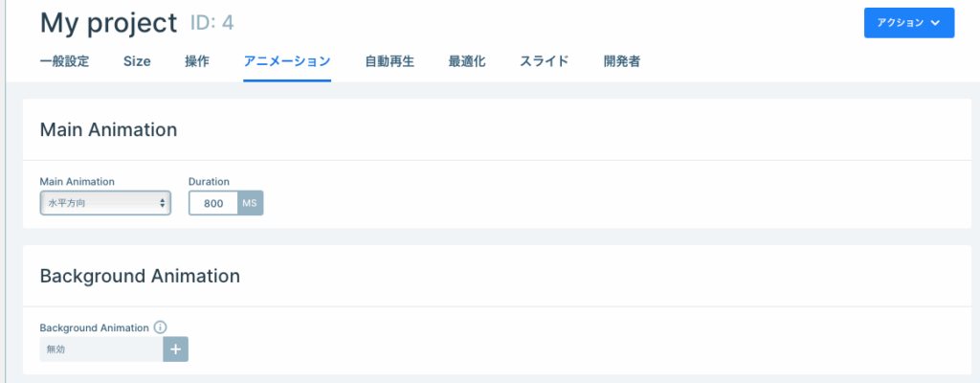Click the plus icon beside 無効 field

tap(176, 349)
